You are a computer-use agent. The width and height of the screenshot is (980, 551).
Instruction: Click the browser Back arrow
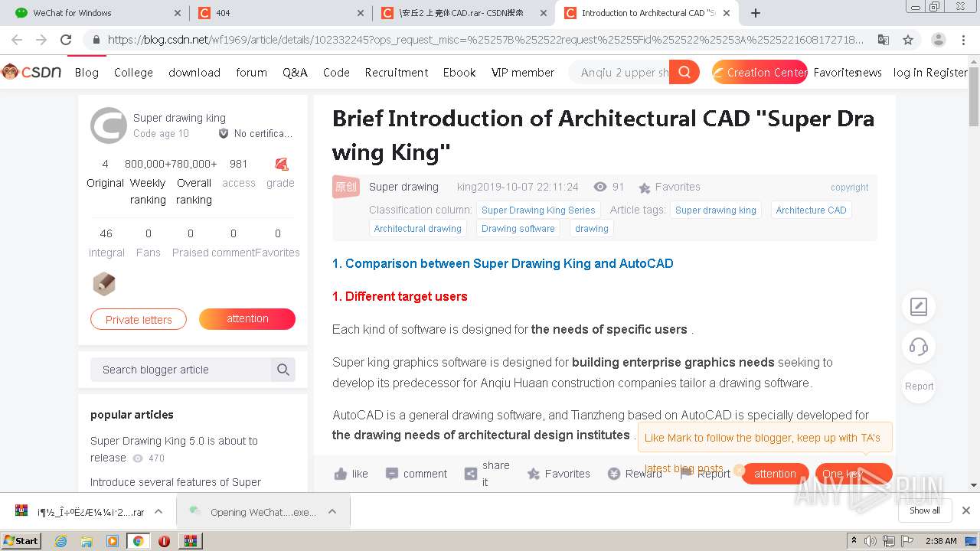[x=17, y=40]
